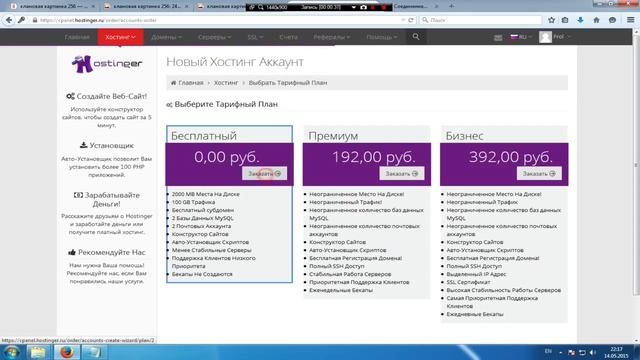Screen dimensions: 640x360
Task: Click the Выбрать Тарифный План breadcrumb text
Action: (288, 83)
